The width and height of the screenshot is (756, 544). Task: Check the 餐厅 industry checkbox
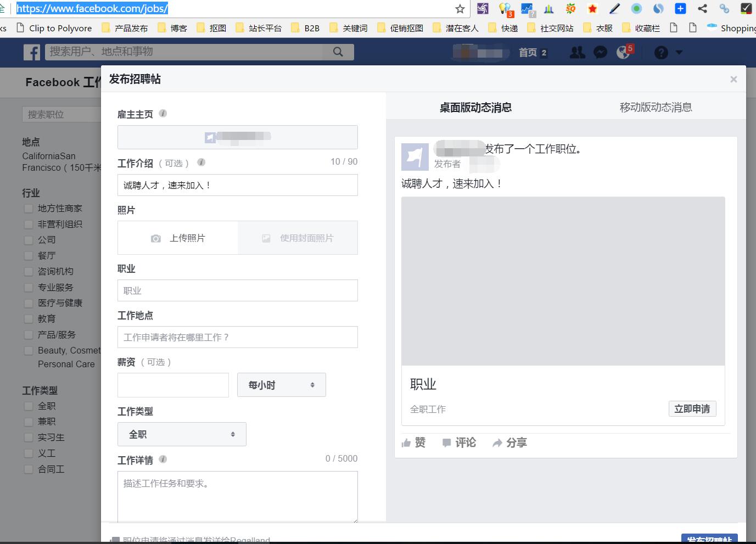(29, 256)
